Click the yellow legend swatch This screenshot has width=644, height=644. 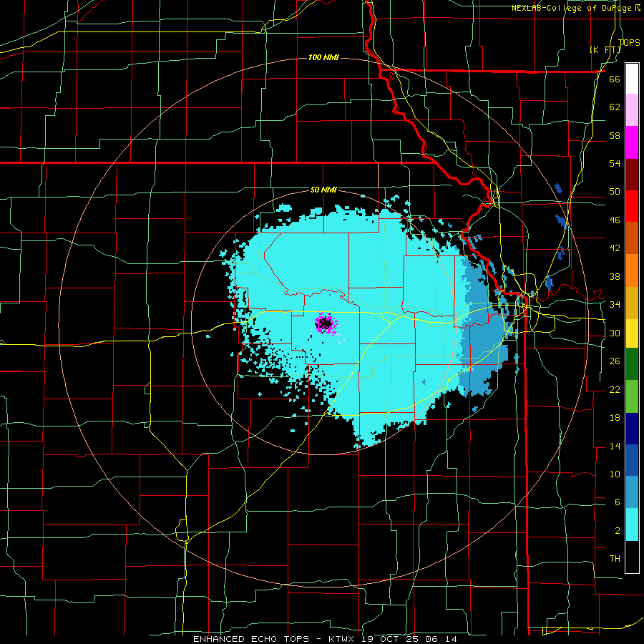[x=632, y=333]
